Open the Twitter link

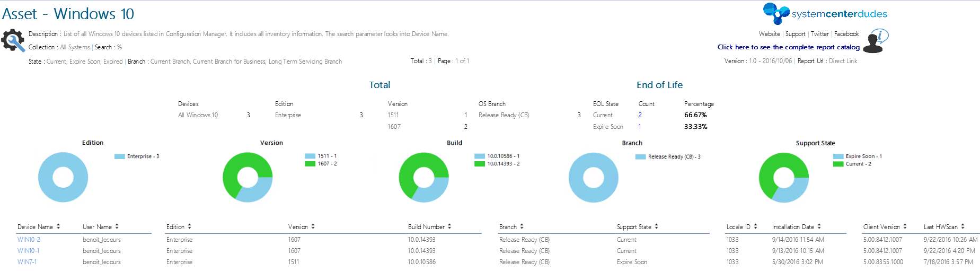(819, 34)
